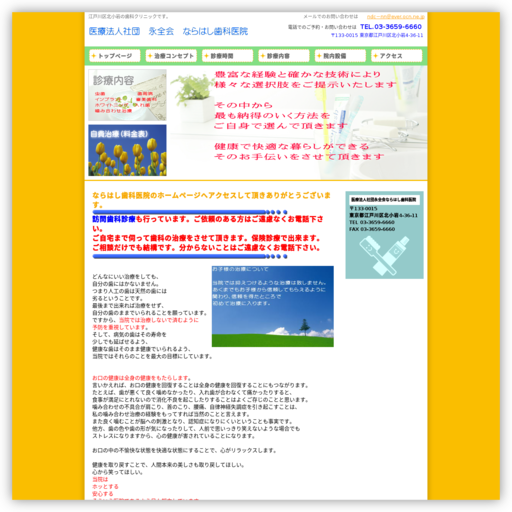Open the トップページ navigation tab
This screenshot has height=512, width=512.
coord(115,56)
